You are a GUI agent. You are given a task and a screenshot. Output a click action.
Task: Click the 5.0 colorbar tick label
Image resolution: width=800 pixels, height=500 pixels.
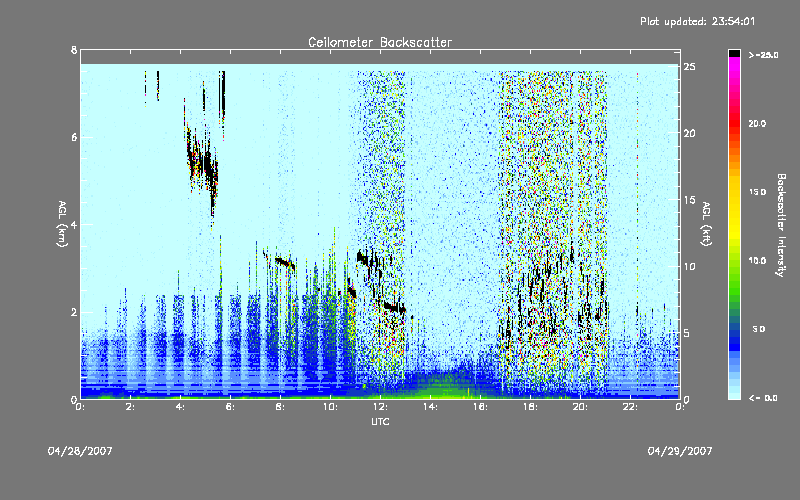tap(758, 329)
